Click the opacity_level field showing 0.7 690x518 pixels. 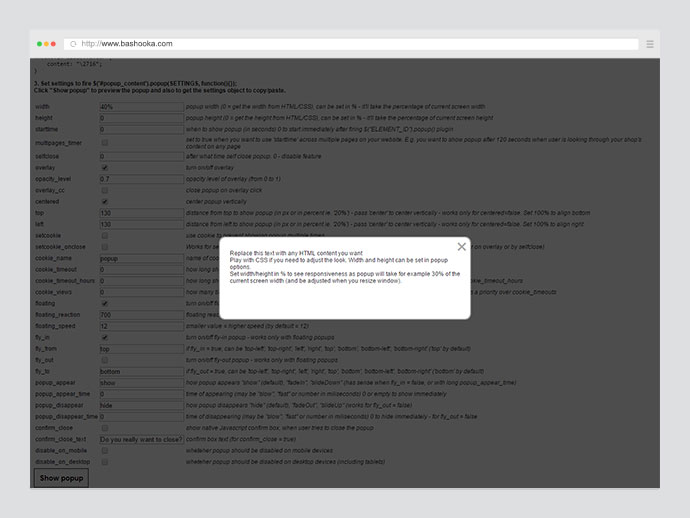(141, 179)
